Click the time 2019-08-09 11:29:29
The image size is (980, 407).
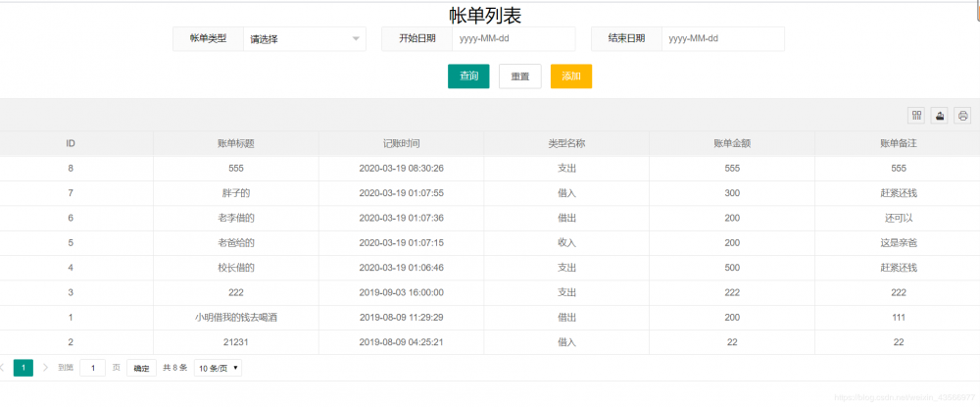401,317
